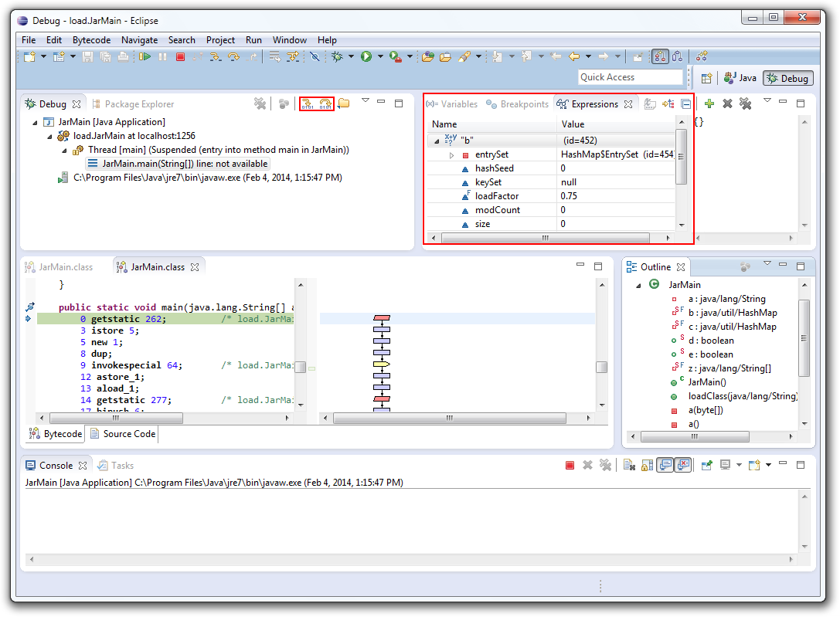Add new expression with green plus icon
The image size is (840, 617).
pyautogui.click(x=709, y=103)
